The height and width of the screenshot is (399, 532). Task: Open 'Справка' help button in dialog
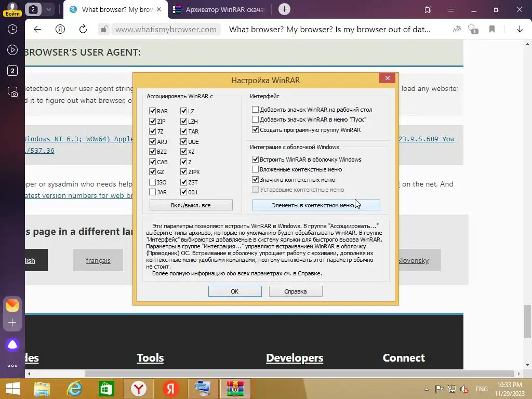[x=296, y=291]
